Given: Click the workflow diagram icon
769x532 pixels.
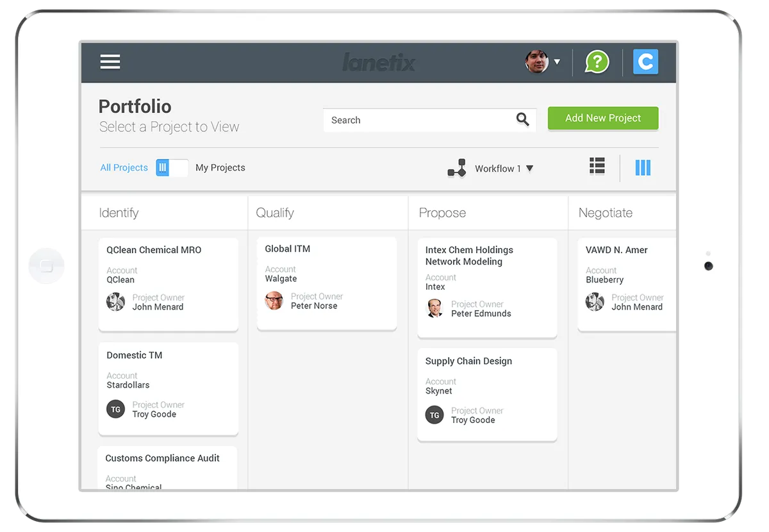Looking at the screenshot, I should (x=457, y=169).
